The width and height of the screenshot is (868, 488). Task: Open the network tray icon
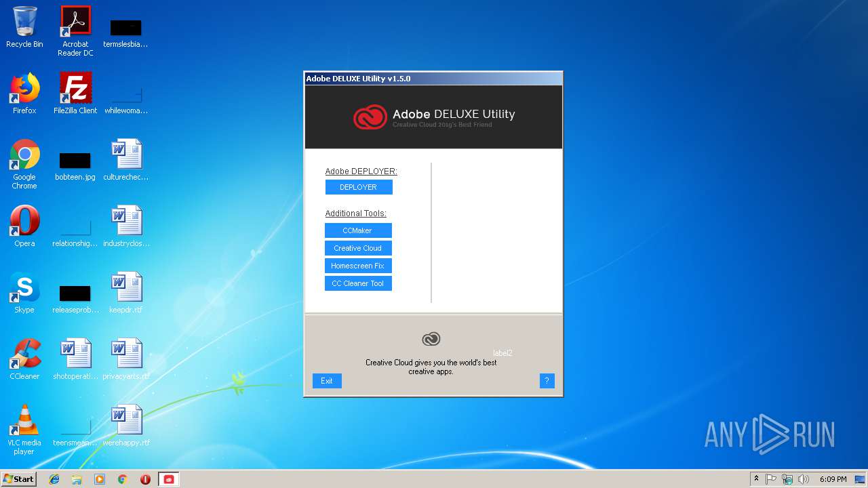(787, 479)
